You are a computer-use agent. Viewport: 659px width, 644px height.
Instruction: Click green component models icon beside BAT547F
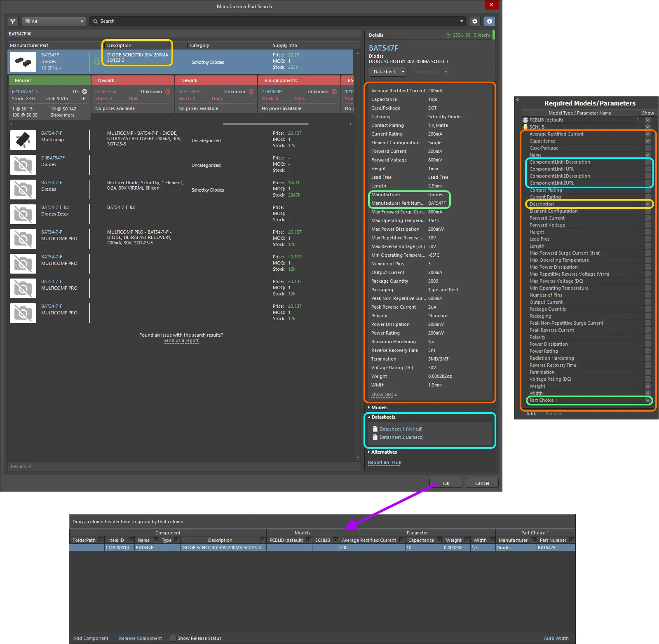[96, 62]
